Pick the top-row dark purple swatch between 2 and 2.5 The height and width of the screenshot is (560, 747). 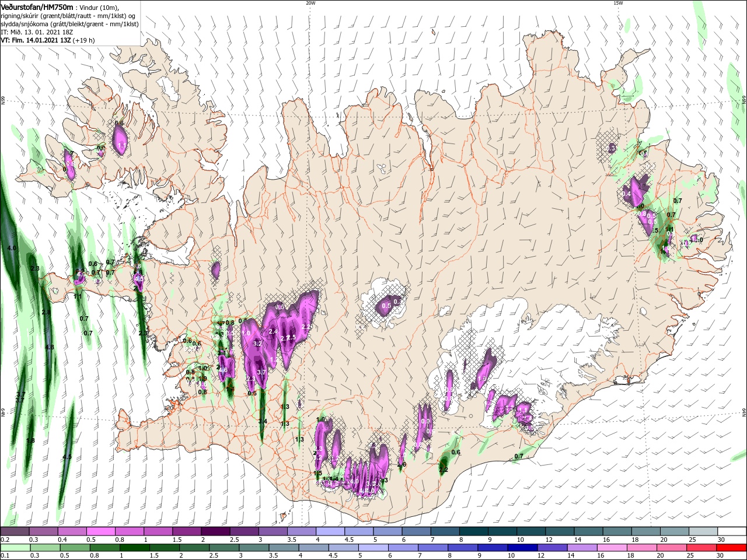(215, 531)
